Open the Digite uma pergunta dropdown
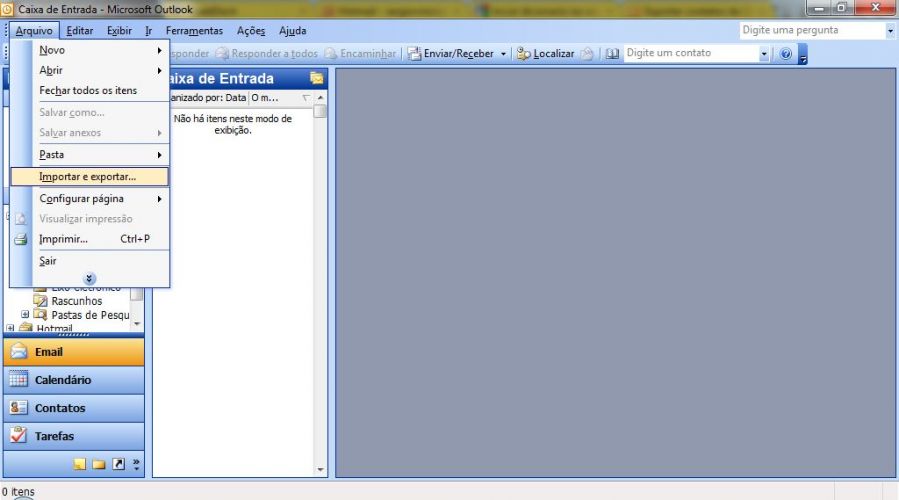This screenshot has height=500, width=899. coord(890,30)
